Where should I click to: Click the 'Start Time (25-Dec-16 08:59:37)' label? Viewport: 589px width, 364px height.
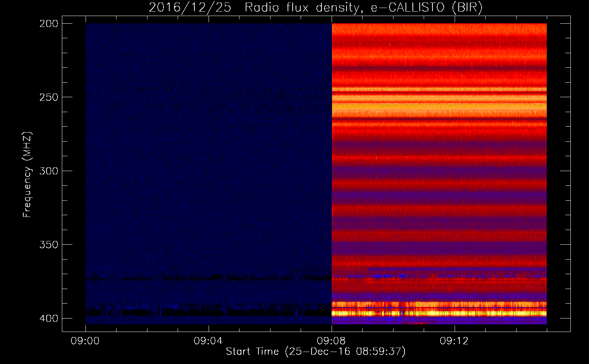click(x=316, y=352)
